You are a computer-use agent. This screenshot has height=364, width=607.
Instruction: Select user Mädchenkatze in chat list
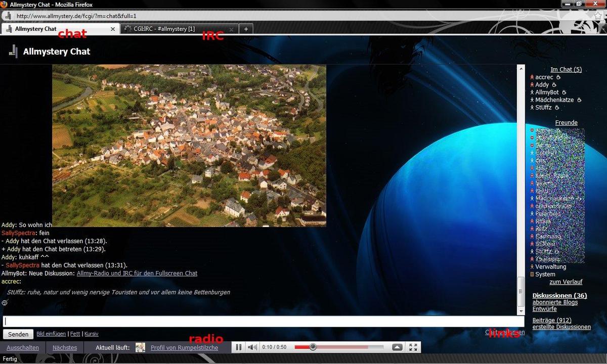point(555,100)
